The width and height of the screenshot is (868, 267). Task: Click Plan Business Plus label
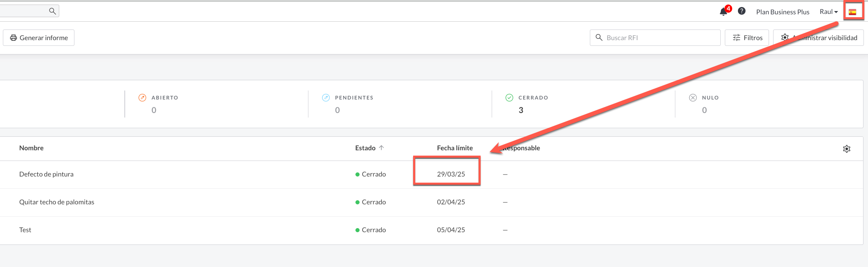(783, 12)
